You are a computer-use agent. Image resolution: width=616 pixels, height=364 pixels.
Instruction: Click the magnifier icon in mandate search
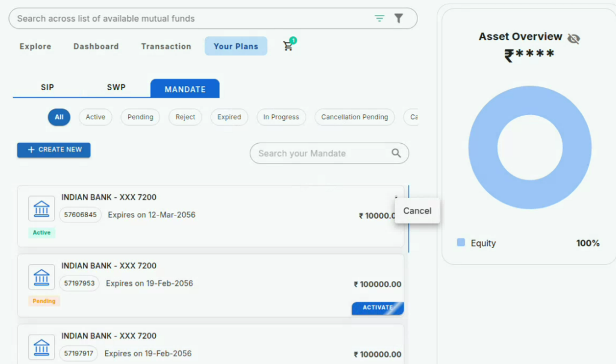[396, 153]
